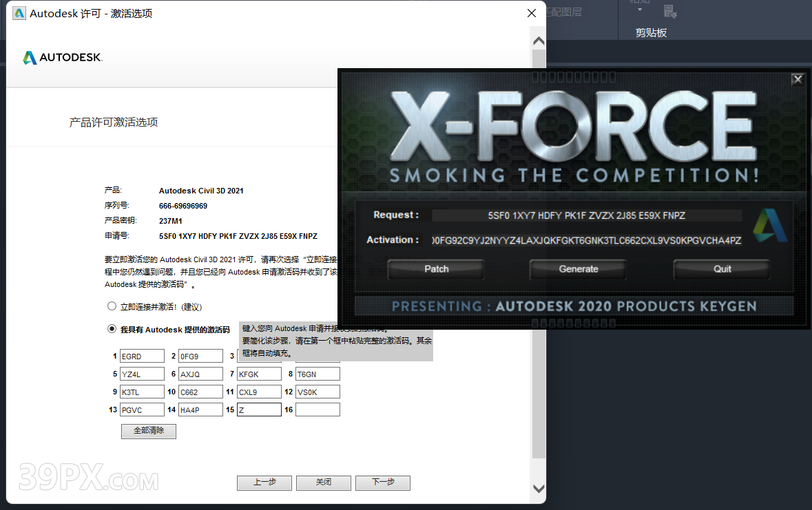The image size is (812, 510).
Task: Click the scroll-up arrow of the activation dialog
Action: 539,41
